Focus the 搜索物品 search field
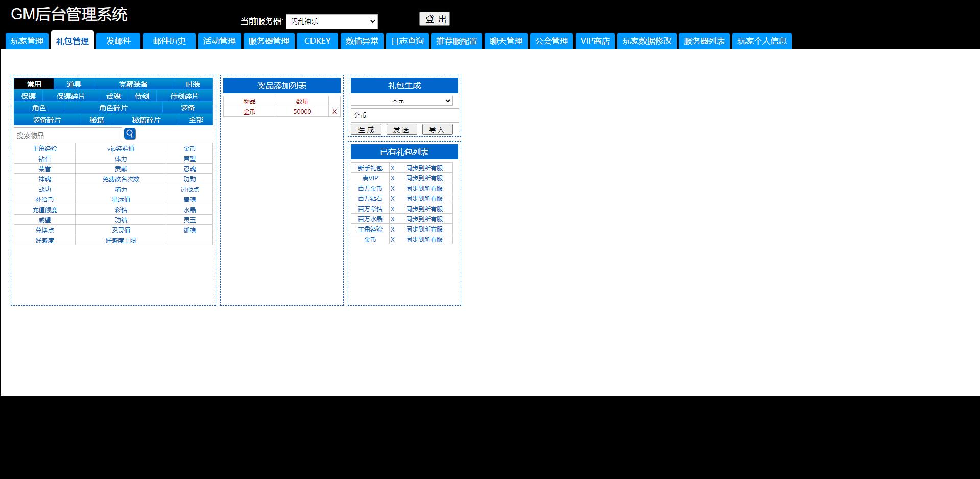The height and width of the screenshot is (479, 980). [68, 135]
